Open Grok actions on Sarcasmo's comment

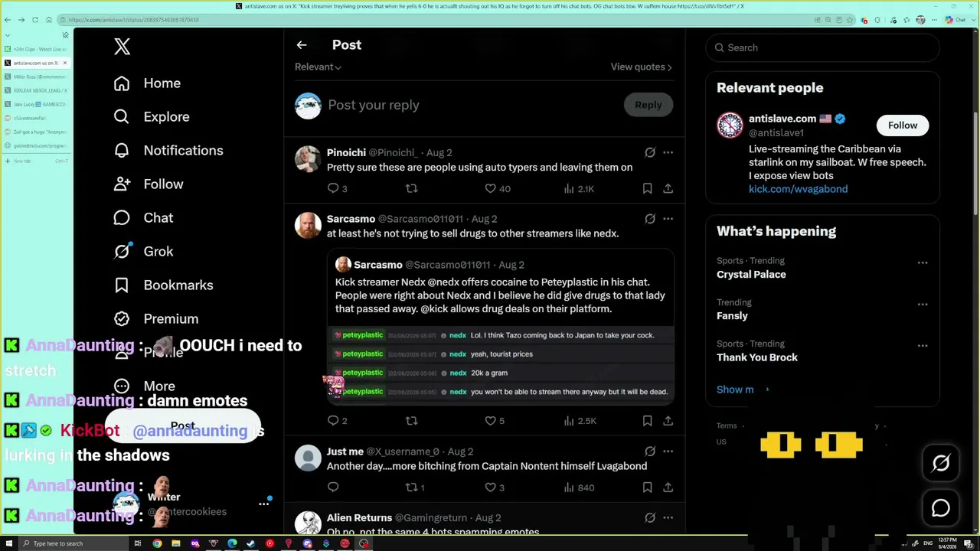click(x=650, y=219)
